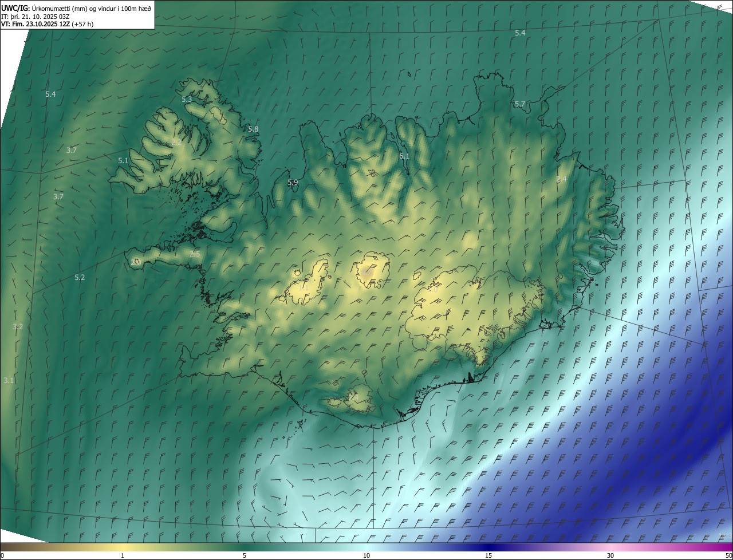Viewport: 733px width, 560px height.
Task: Click the 6.1 value label on the map
Action: point(404,156)
